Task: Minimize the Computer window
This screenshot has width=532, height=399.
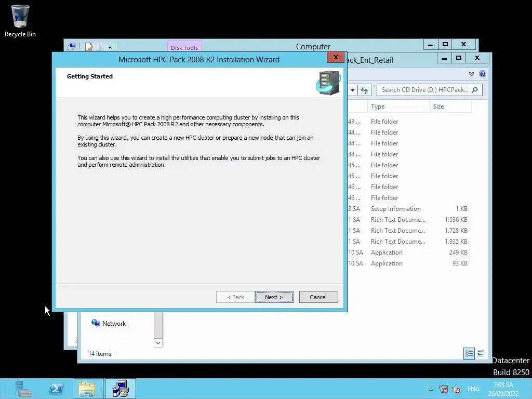Action: 431,45
